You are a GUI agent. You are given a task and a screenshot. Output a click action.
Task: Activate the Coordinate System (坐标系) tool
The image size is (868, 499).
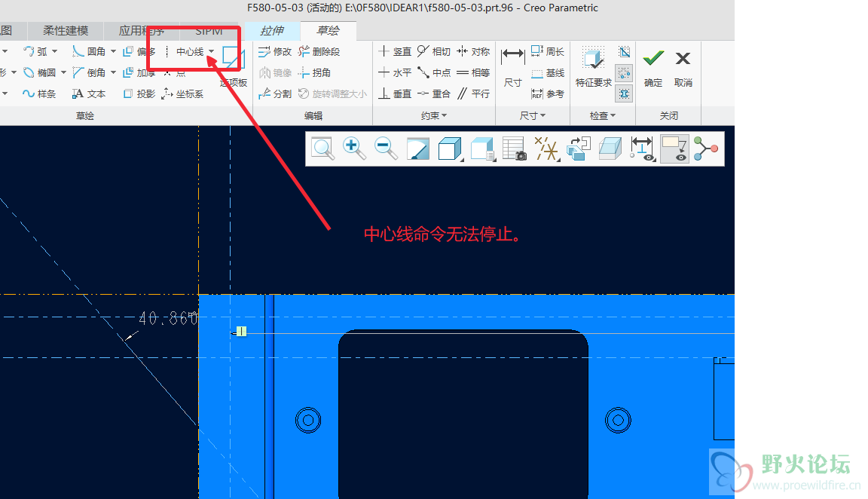pyautogui.click(x=182, y=93)
